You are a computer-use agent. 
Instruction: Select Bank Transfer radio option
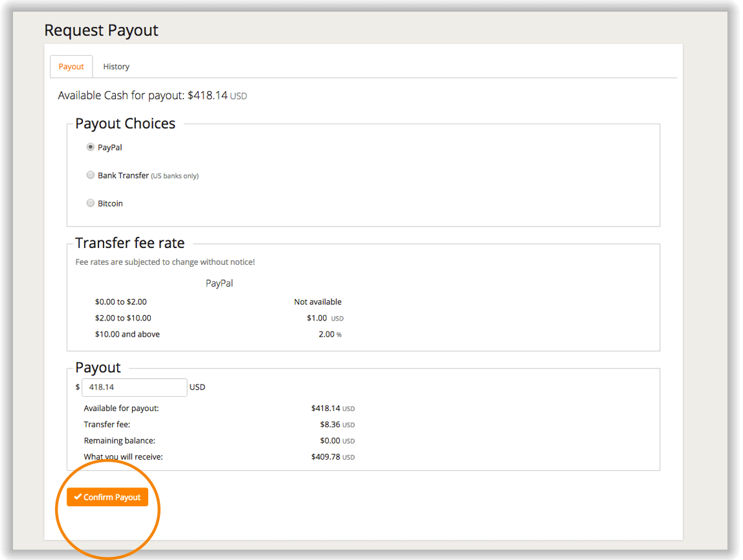pyautogui.click(x=91, y=175)
